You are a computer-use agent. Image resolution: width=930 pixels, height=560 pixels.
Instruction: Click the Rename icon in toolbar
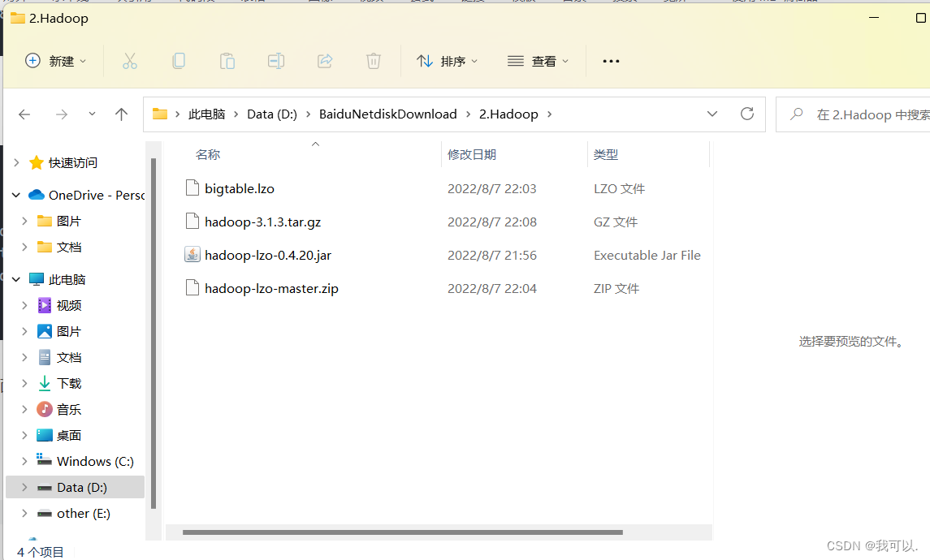click(276, 61)
